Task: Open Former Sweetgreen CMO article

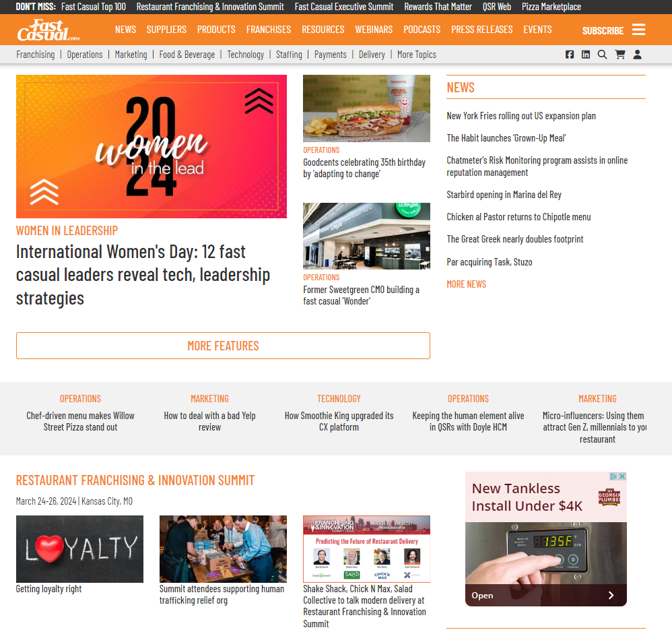Action: pos(362,295)
